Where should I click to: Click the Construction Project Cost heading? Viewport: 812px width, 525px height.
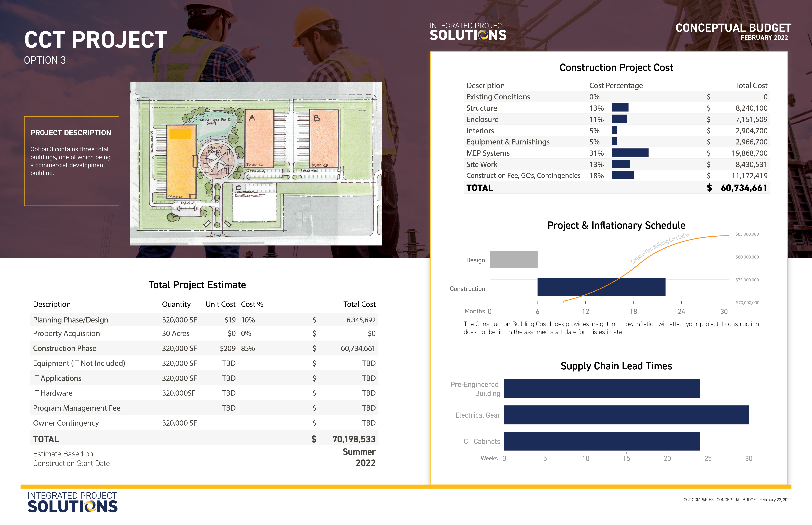(x=616, y=67)
